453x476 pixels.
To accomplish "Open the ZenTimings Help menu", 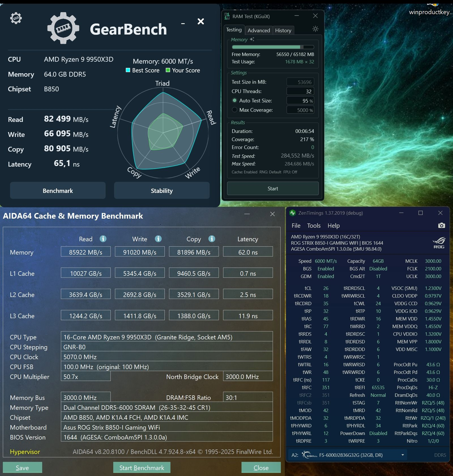I will pyautogui.click(x=334, y=225).
